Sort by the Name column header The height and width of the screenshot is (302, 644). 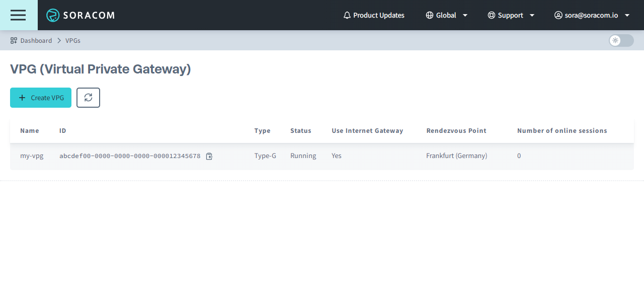coord(30,130)
